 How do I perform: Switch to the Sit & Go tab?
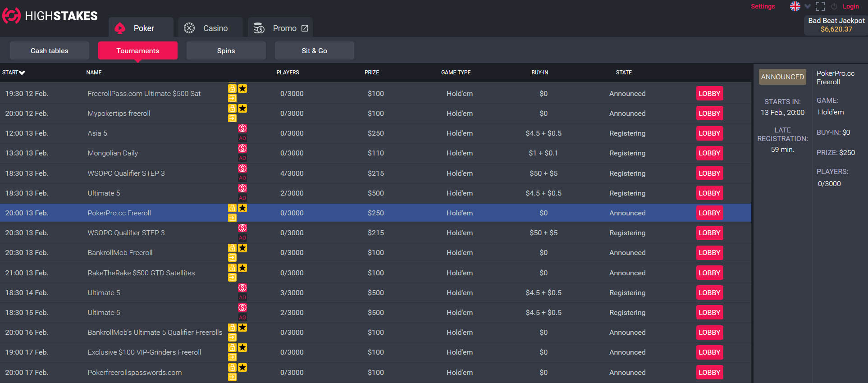click(x=315, y=50)
